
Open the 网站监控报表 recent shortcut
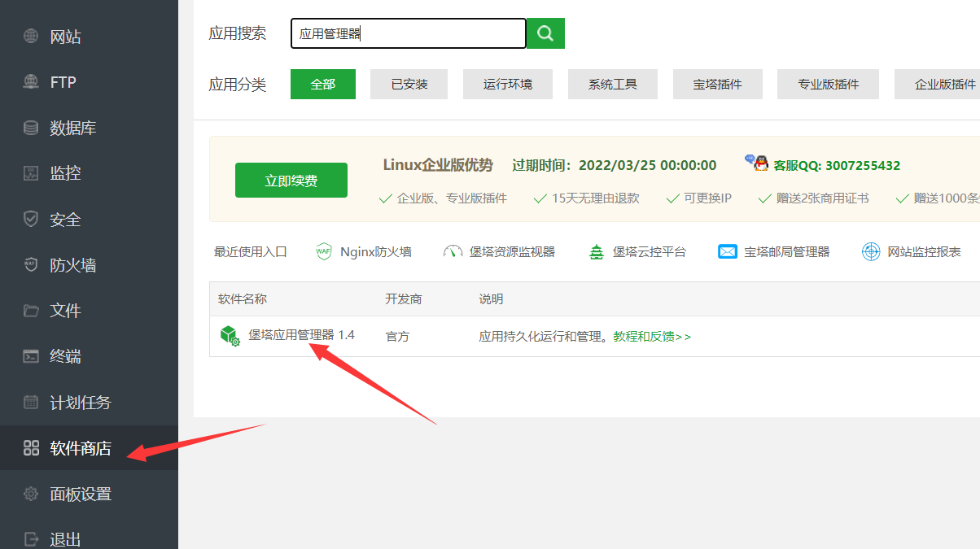912,251
